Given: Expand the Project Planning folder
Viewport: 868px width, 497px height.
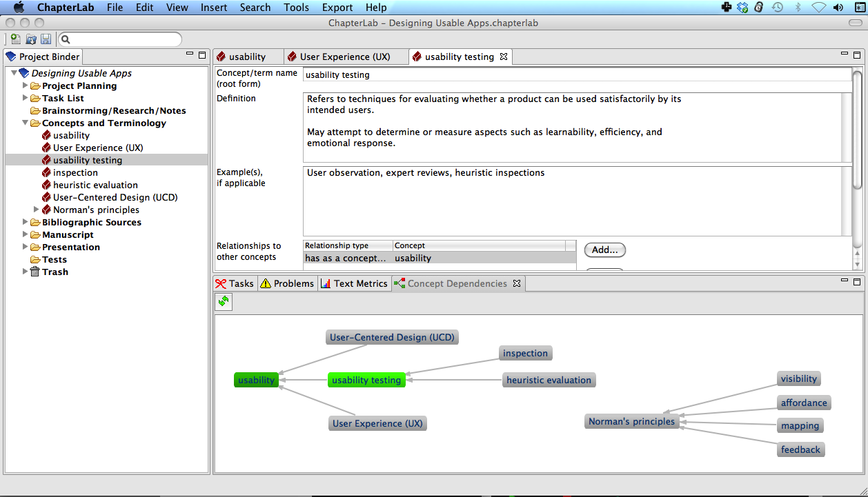Looking at the screenshot, I should [26, 85].
